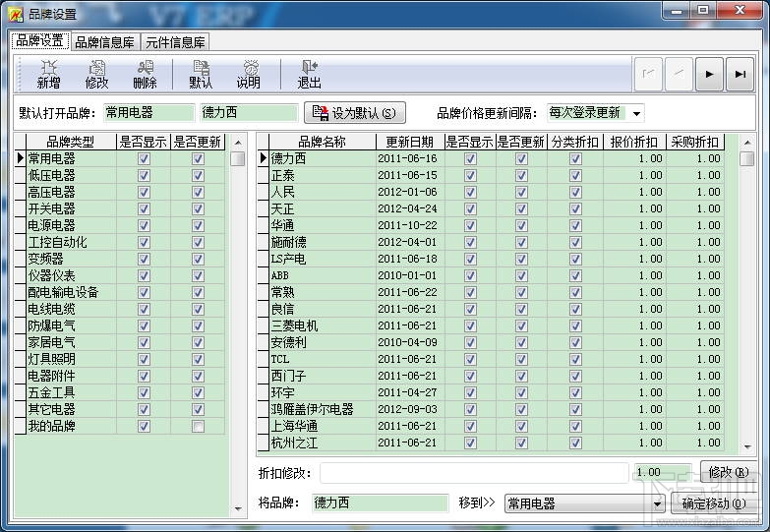Click the 删除 (delete) toolbar icon
This screenshot has height=532, width=770.
click(x=145, y=75)
